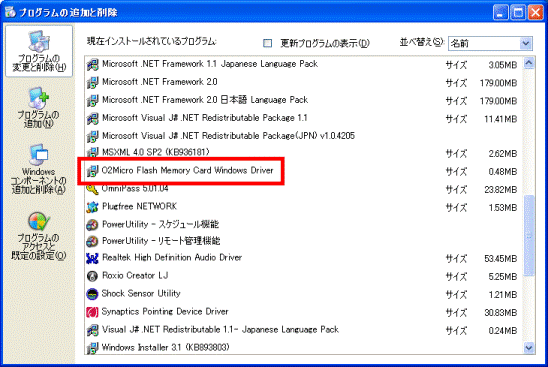Click Synaptics Pointing Device icon

click(92, 312)
